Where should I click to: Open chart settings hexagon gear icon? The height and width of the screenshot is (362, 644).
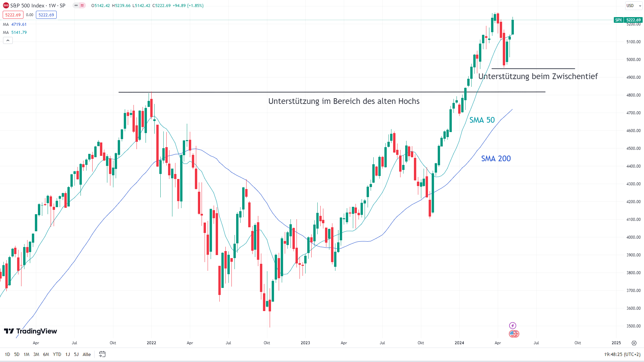click(x=634, y=343)
